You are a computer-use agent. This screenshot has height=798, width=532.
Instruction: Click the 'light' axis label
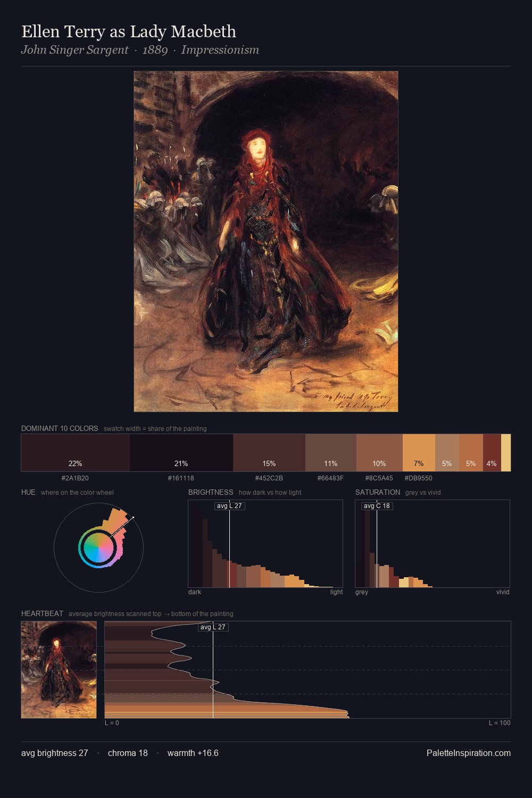coord(337,592)
